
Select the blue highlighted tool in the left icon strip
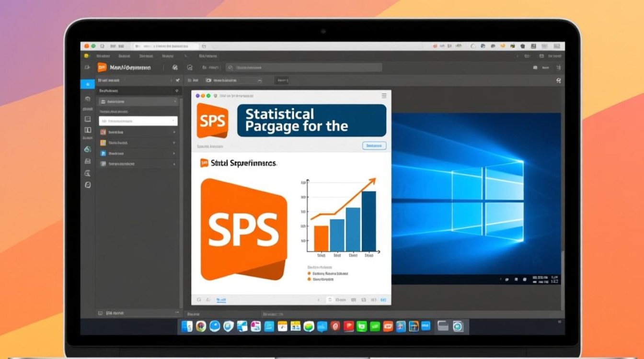pyautogui.click(x=88, y=84)
